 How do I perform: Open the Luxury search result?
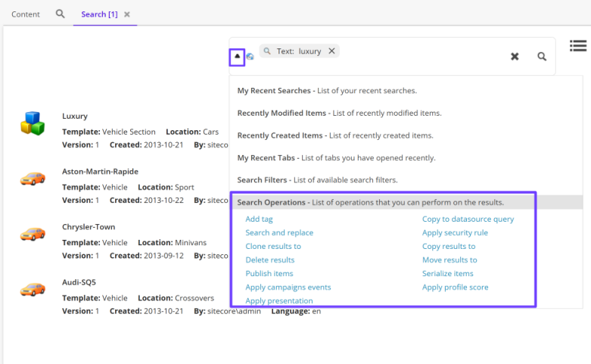point(75,116)
